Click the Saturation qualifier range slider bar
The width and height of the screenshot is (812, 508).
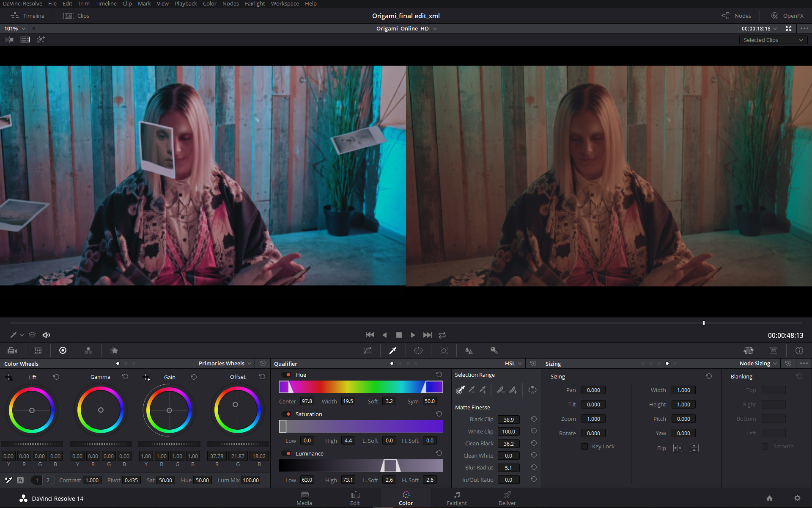tap(361, 426)
